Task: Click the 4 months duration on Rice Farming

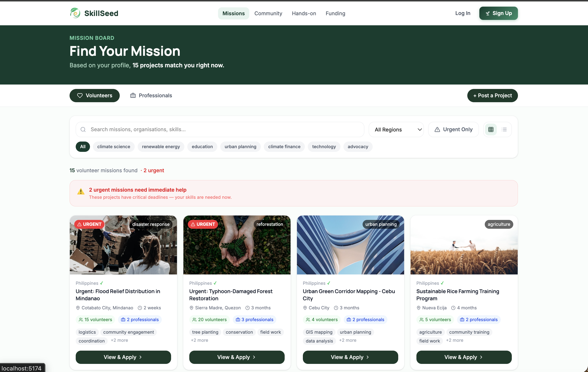Action: pyautogui.click(x=464, y=308)
